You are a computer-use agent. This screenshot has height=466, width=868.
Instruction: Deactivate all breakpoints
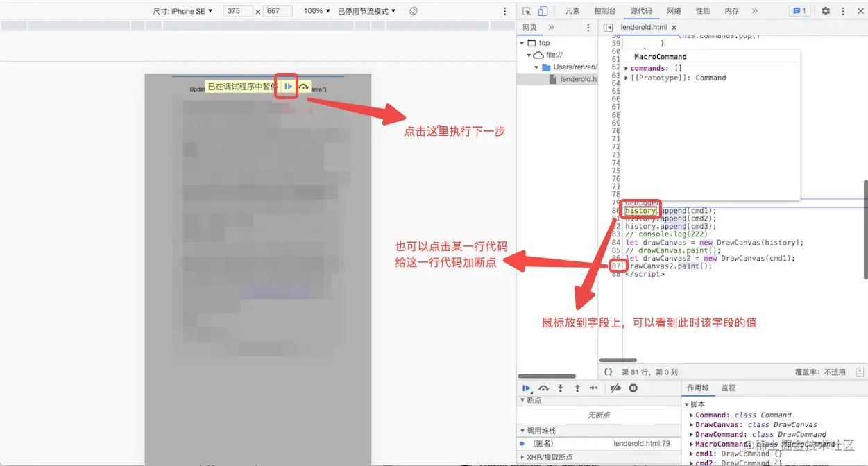tap(615, 388)
